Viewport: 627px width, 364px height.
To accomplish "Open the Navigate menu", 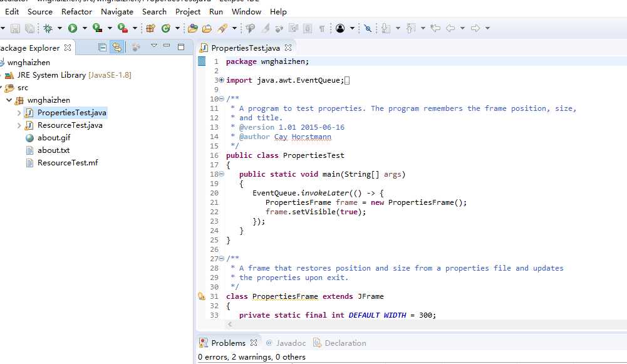I will 117,12.
